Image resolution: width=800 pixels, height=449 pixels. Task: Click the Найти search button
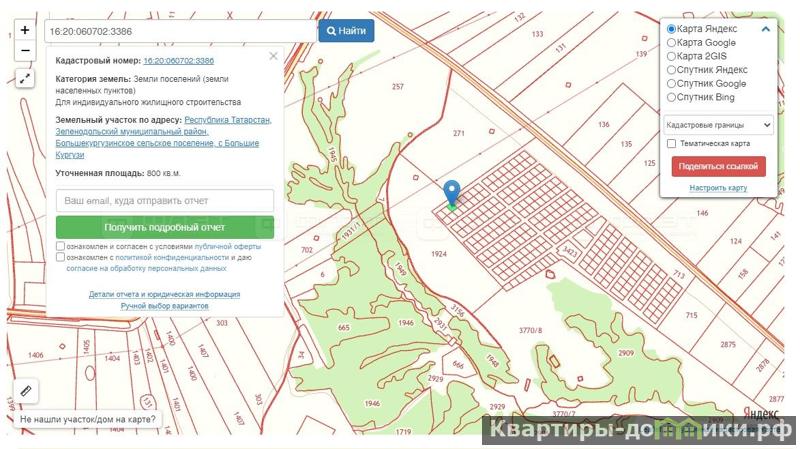[x=346, y=31]
